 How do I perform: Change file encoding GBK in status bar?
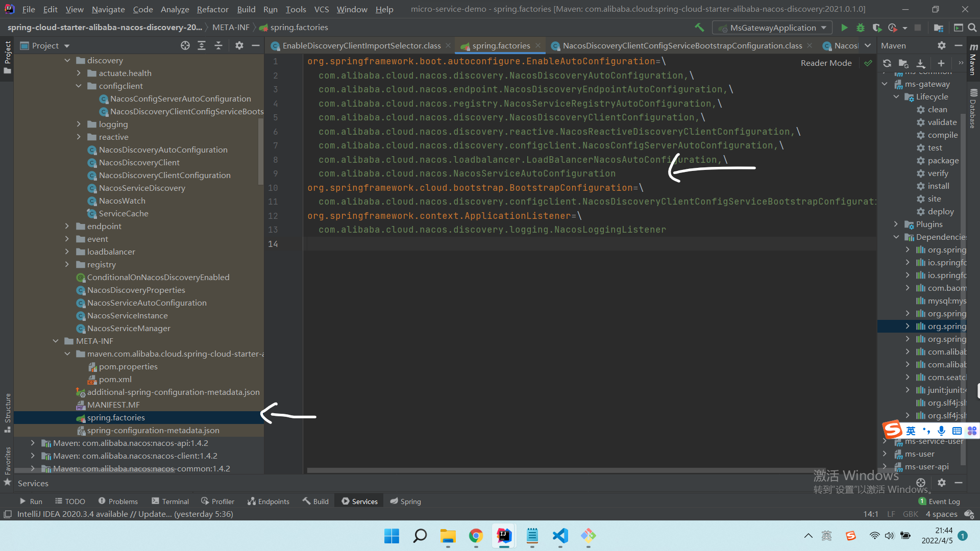pyautogui.click(x=911, y=514)
